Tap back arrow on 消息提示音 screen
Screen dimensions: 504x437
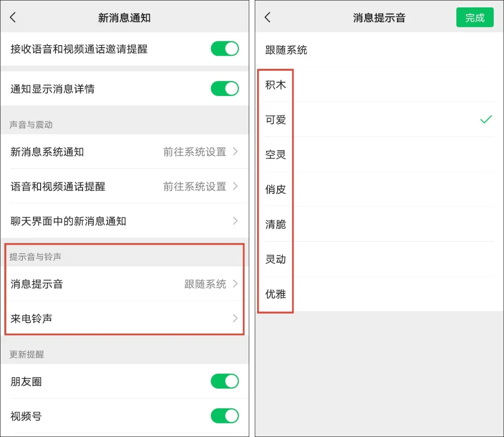click(x=267, y=18)
